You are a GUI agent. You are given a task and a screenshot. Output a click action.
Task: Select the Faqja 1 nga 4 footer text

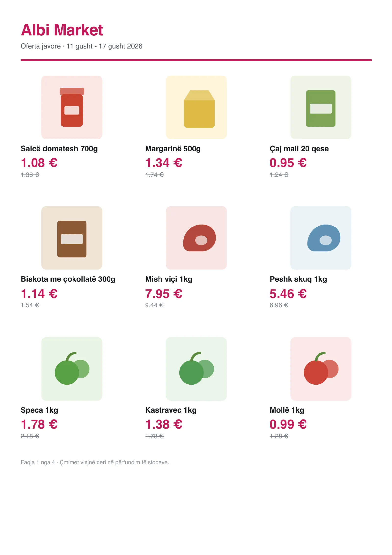tap(37, 462)
